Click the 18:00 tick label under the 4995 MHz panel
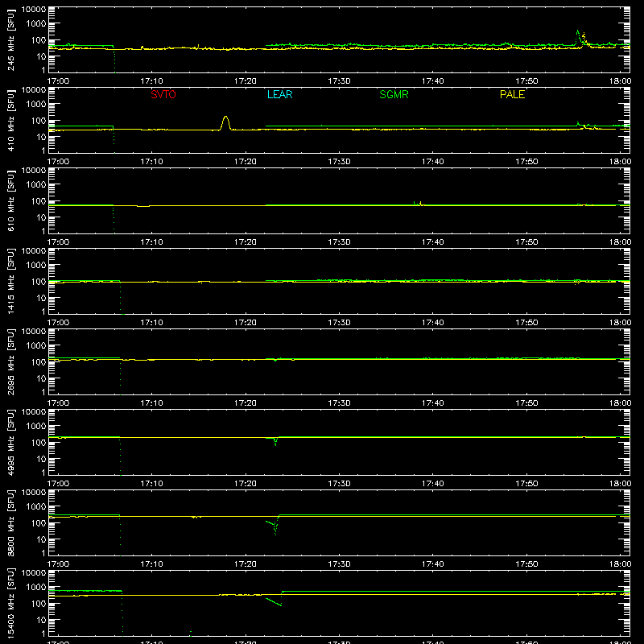This screenshot has height=644, width=644. [x=620, y=484]
